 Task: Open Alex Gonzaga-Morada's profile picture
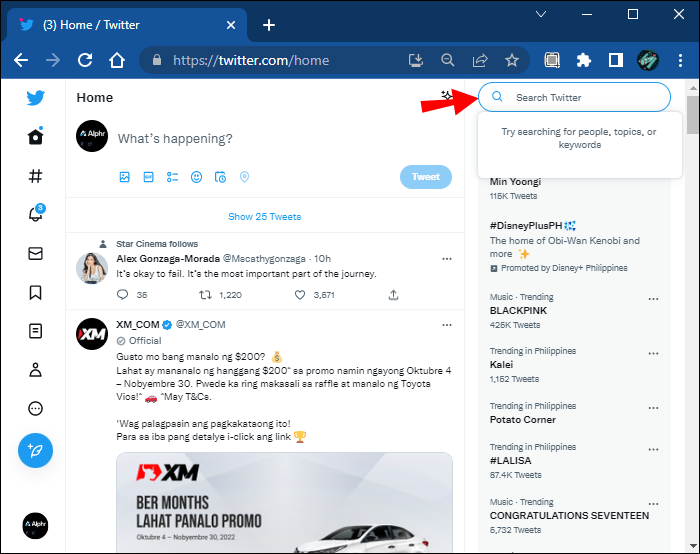[x=92, y=268]
